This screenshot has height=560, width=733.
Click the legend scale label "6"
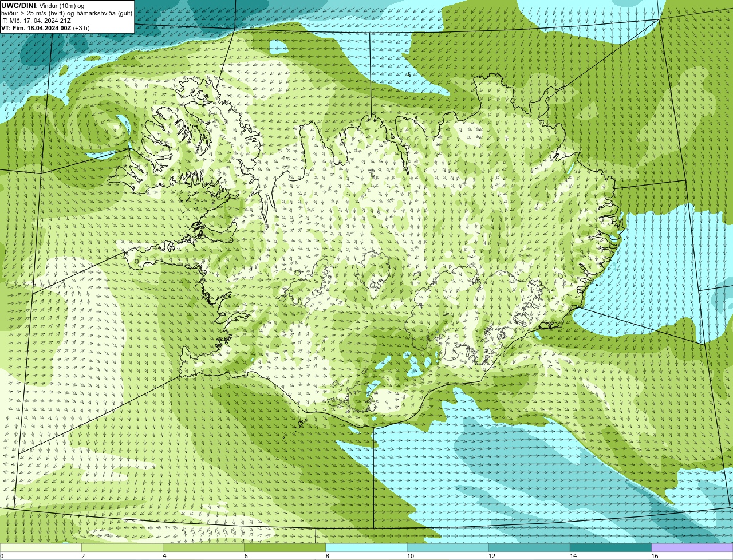tap(246, 556)
